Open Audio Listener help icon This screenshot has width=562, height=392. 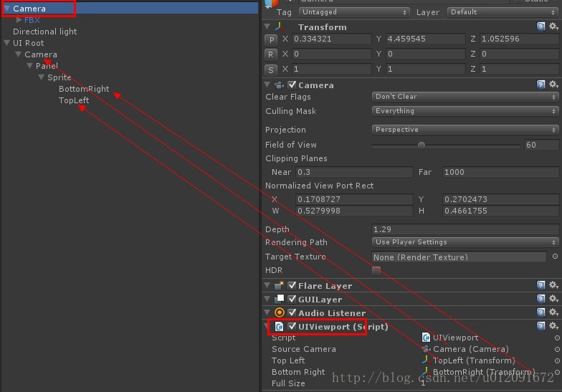click(x=540, y=312)
